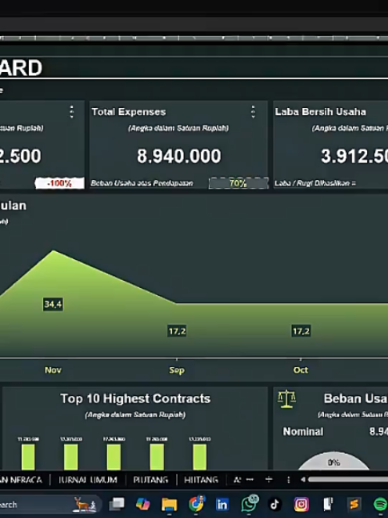This screenshot has height=518, width=388.
Task: Click the Nominal label in Beban Usaha card
Action: pyautogui.click(x=303, y=432)
